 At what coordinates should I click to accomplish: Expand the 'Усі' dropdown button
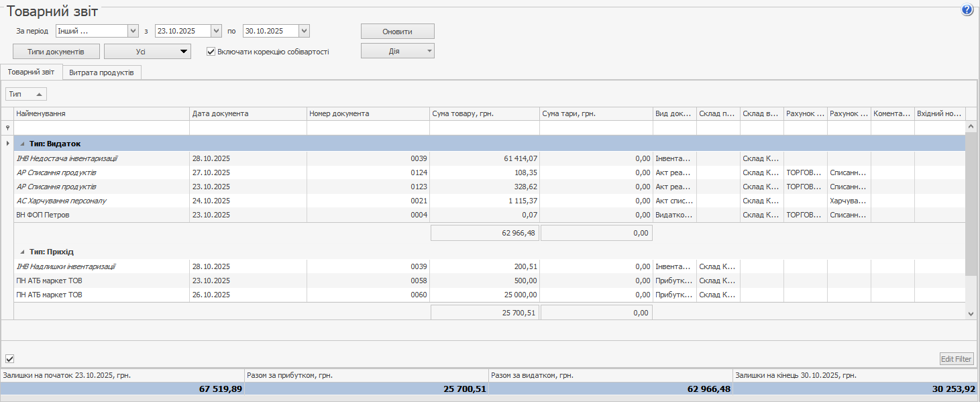[x=183, y=51]
